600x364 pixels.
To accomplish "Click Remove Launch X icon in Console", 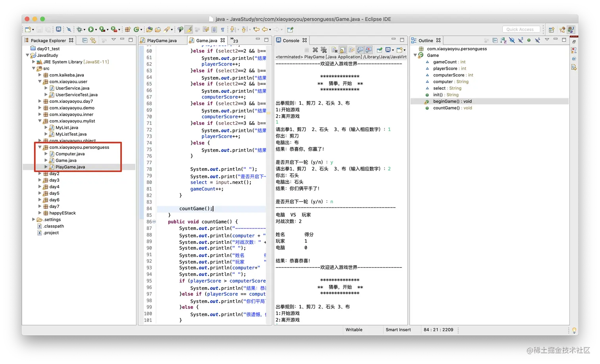I will 315,50.
